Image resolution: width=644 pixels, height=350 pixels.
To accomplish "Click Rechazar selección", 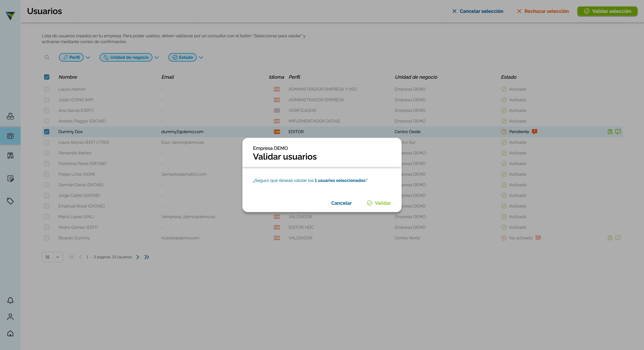I will click(x=543, y=11).
